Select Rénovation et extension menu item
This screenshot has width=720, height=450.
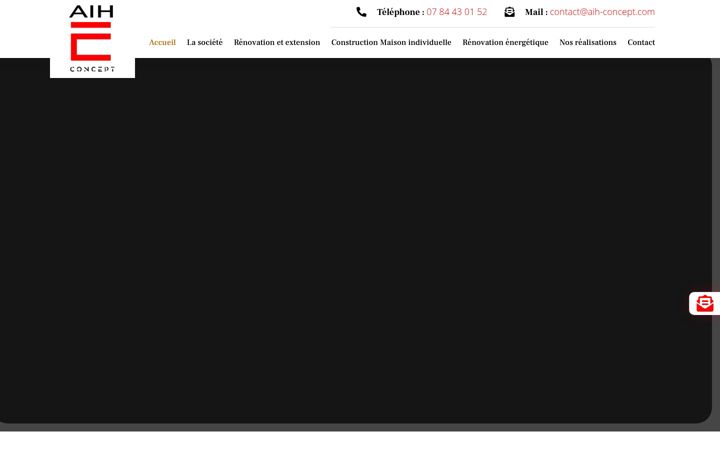point(277,42)
